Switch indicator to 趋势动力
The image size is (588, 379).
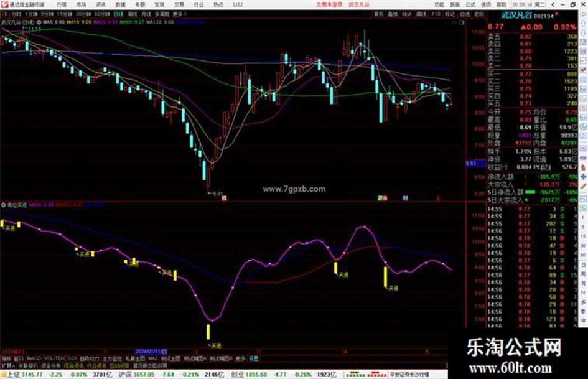[89, 358]
